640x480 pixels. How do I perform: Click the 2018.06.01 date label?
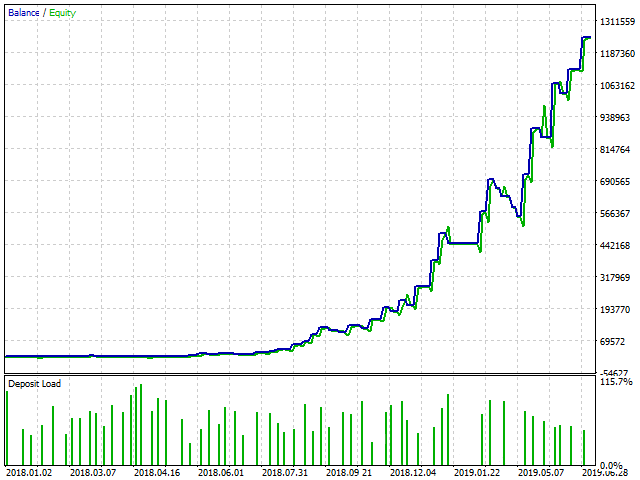click(221, 473)
